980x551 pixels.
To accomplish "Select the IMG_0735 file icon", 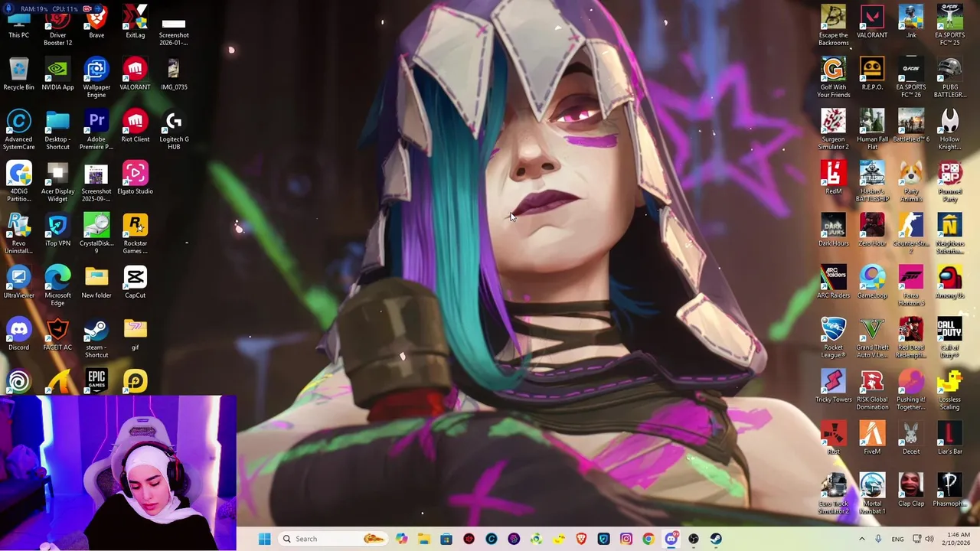I will tap(174, 75).
